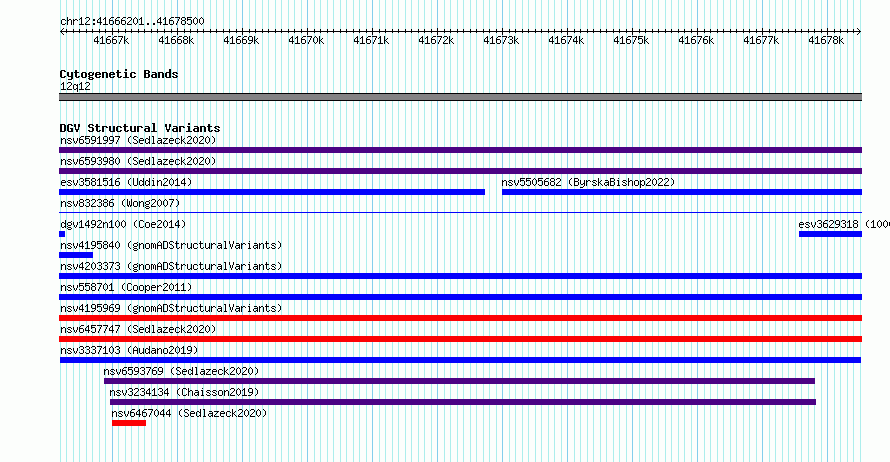Image resolution: width=890 pixels, height=462 pixels.
Task: Select the red nsv6457747 variant bar
Action: pos(460,339)
